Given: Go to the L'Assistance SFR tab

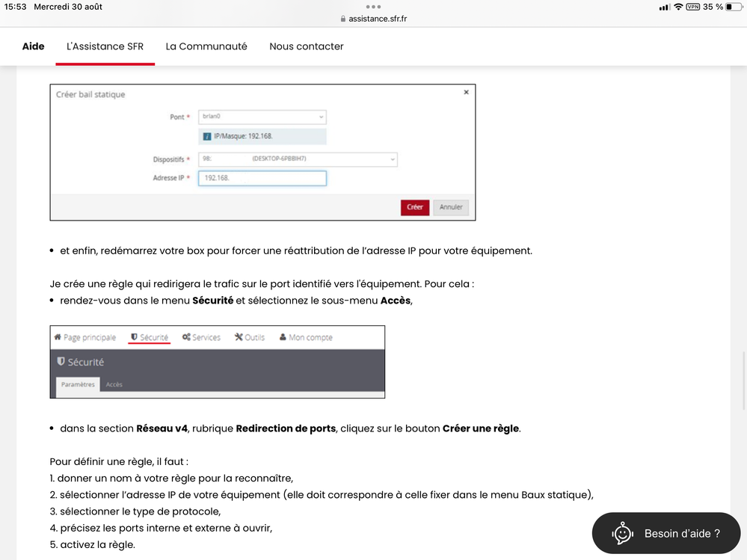Looking at the screenshot, I should tap(105, 46).
